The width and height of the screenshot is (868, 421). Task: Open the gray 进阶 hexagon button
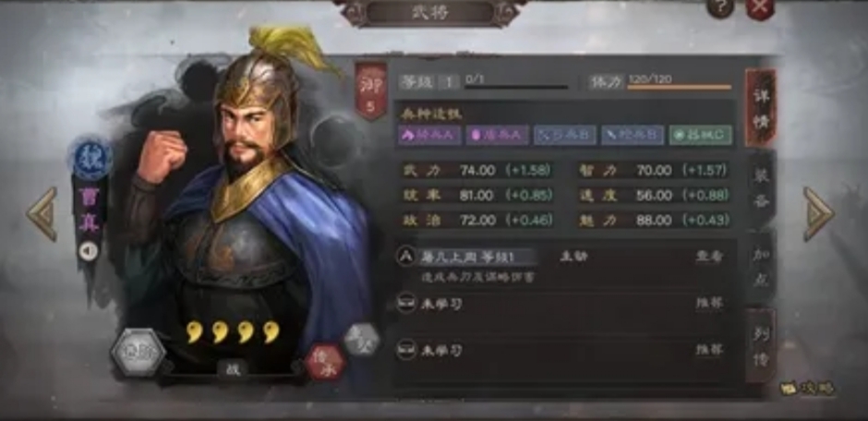(x=138, y=352)
